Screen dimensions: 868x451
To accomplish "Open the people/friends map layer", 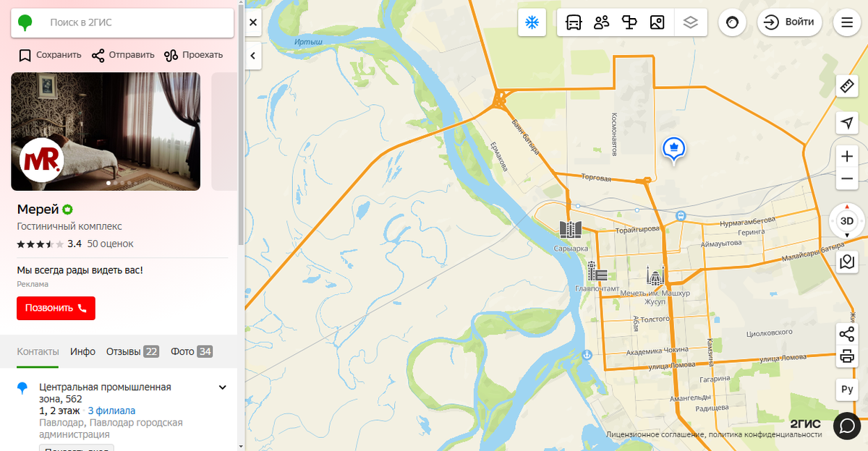I will 601,22.
